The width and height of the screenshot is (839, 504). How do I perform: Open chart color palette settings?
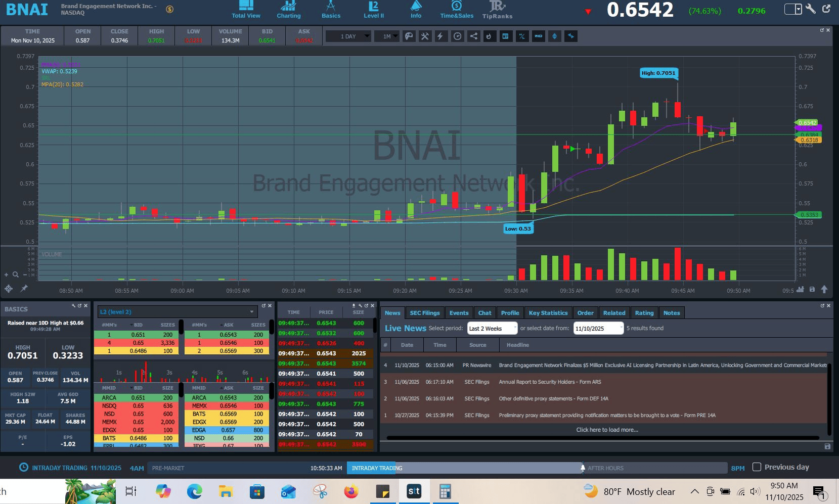point(409,36)
